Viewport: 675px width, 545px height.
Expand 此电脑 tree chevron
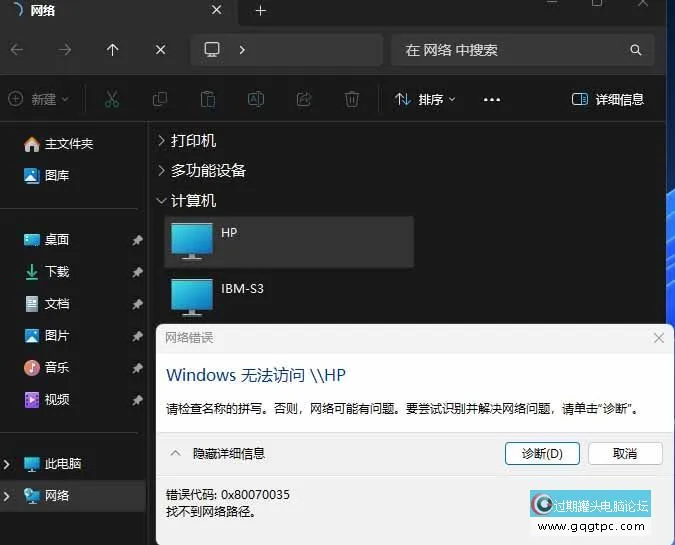click(6, 464)
